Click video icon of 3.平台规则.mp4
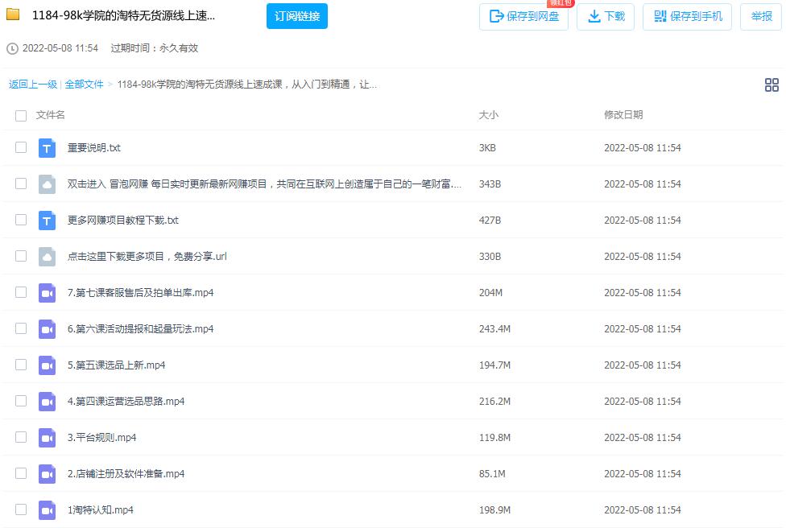This screenshot has width=786, height=532. click(48, 437)
